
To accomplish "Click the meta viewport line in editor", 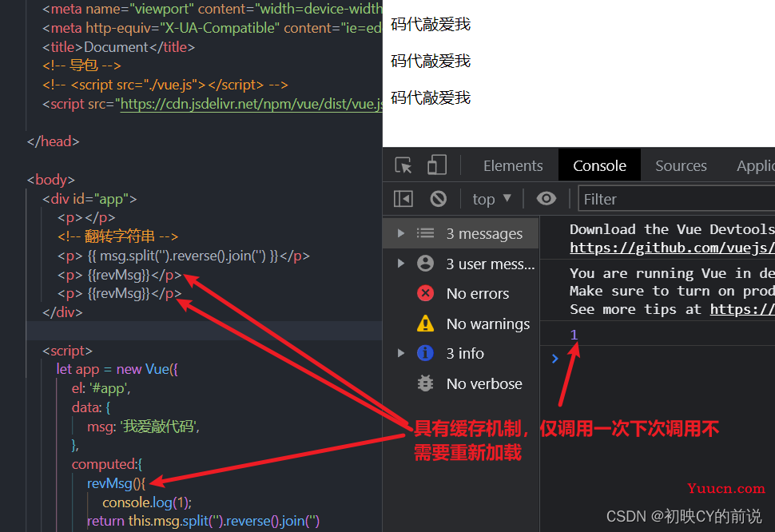I will (x=212, y=9).
